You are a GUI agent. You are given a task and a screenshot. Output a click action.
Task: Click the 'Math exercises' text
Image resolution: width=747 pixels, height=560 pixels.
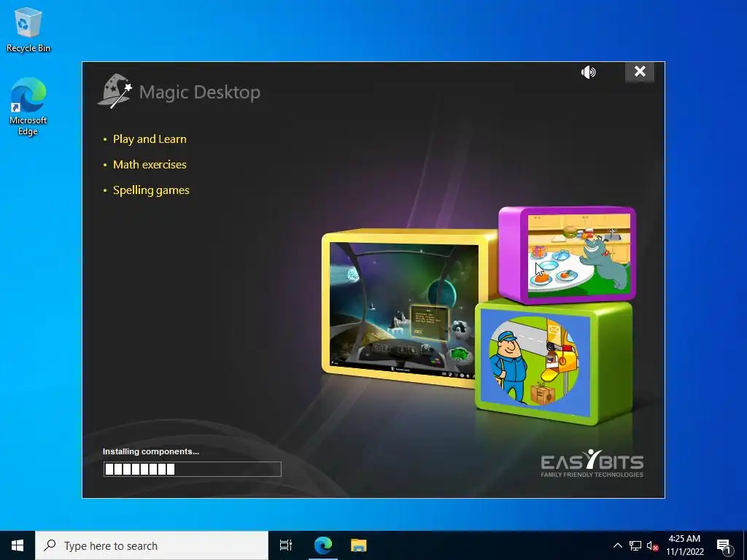pos(150,164)
